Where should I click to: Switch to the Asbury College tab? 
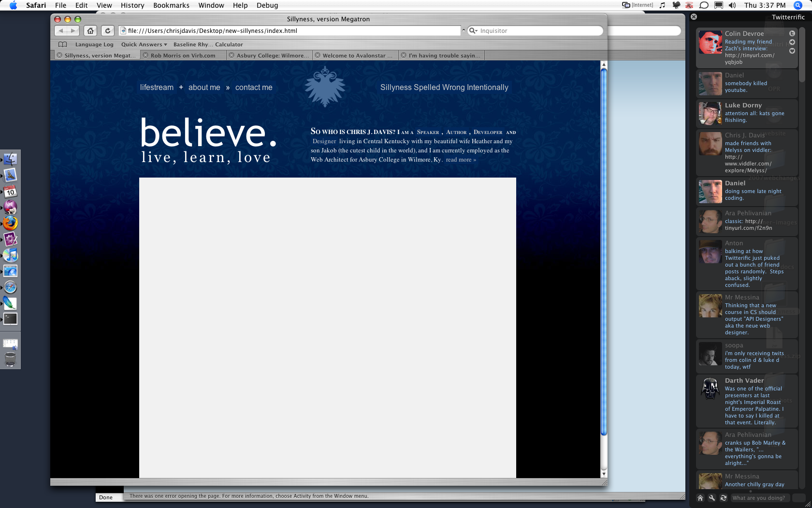coord(269,55)
